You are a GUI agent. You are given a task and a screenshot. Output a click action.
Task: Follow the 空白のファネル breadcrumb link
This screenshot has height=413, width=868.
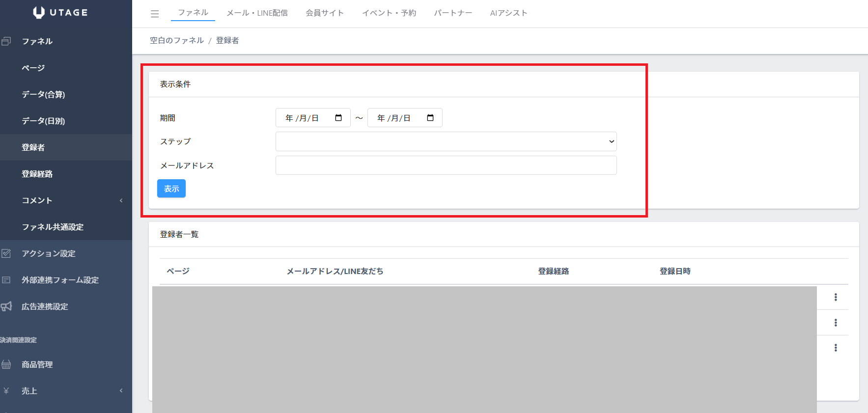click(177, 40)
